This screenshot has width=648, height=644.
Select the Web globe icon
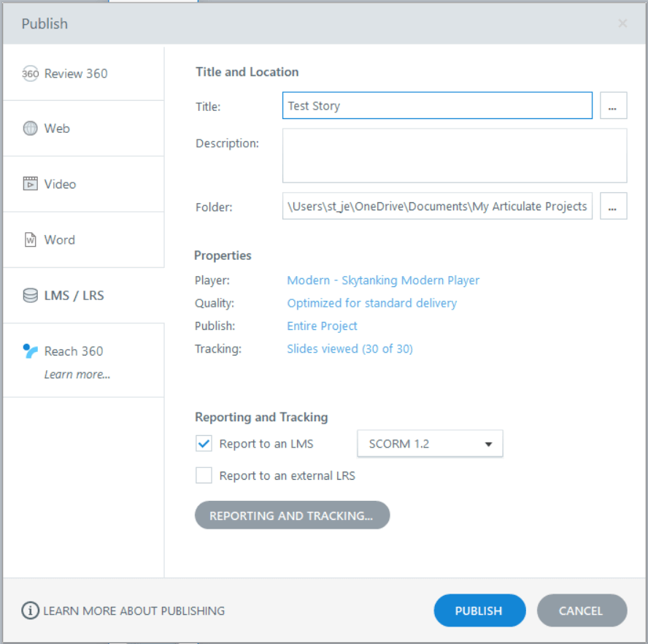pos(31,128)
